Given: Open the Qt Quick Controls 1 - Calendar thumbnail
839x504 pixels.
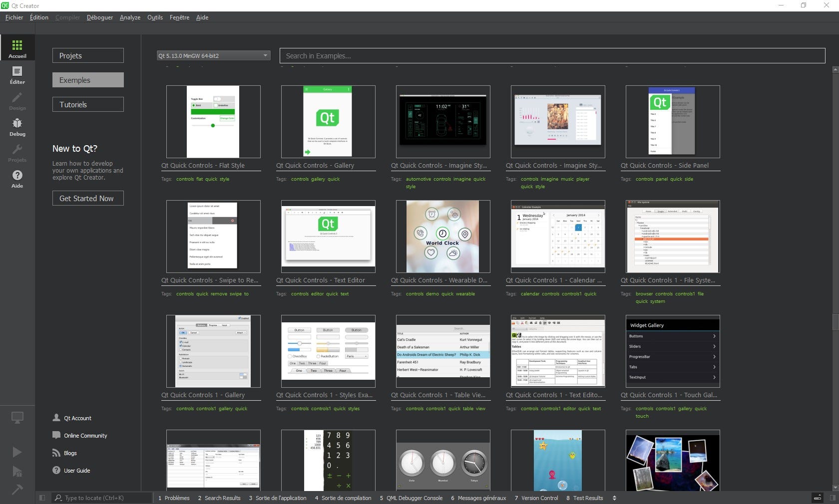Looking at the screenshot, I should pyautogui.click(x=558, y=237).
